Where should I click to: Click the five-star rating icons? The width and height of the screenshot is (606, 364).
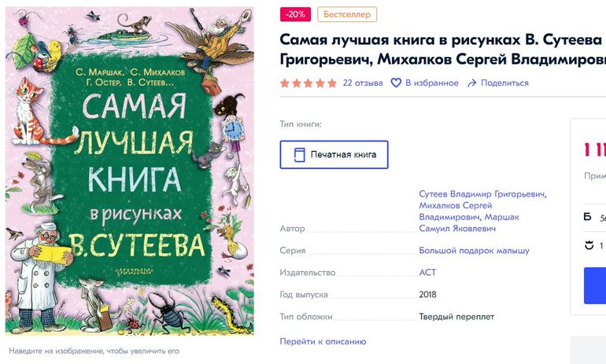[308, 83]
